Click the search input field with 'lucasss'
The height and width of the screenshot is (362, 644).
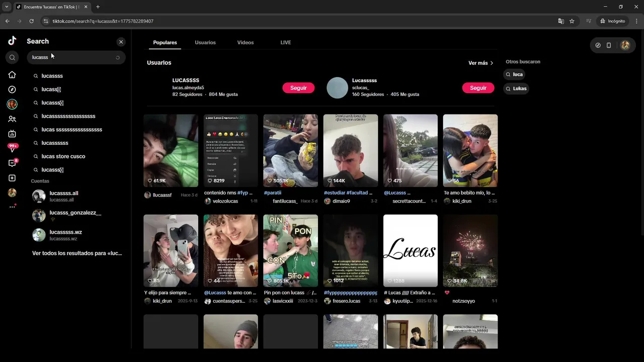click(x=76, y=57)
